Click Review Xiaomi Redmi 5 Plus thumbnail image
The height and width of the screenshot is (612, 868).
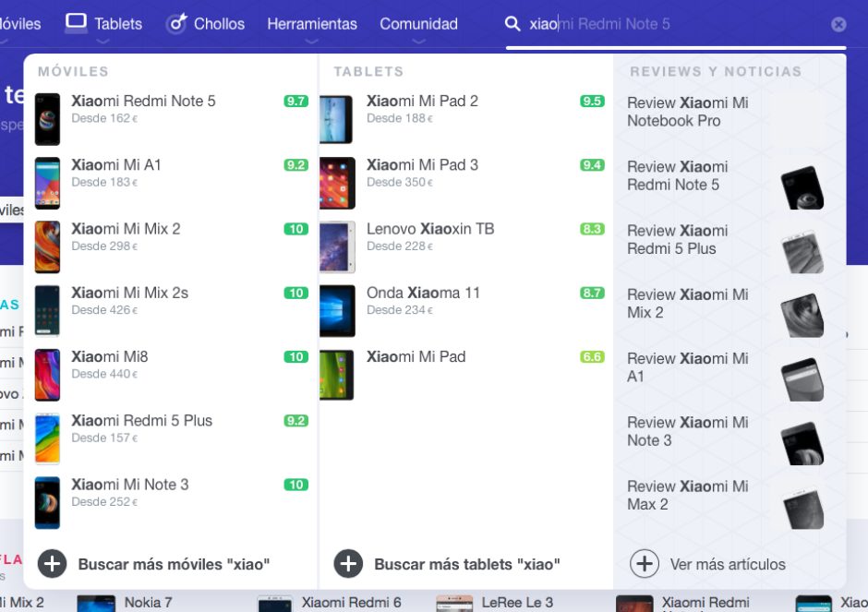pyautogui.click(x=802, y=252)
